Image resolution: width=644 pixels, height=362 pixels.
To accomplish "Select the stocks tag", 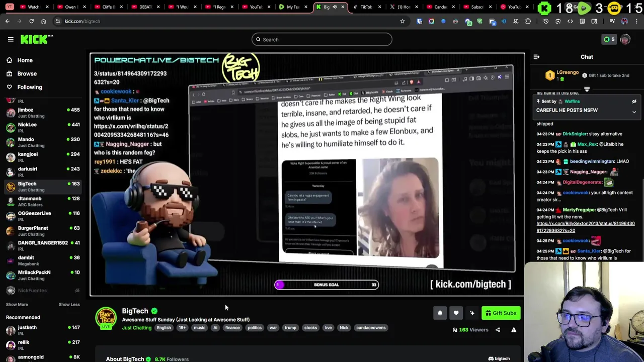I will (x=310, y=328).
